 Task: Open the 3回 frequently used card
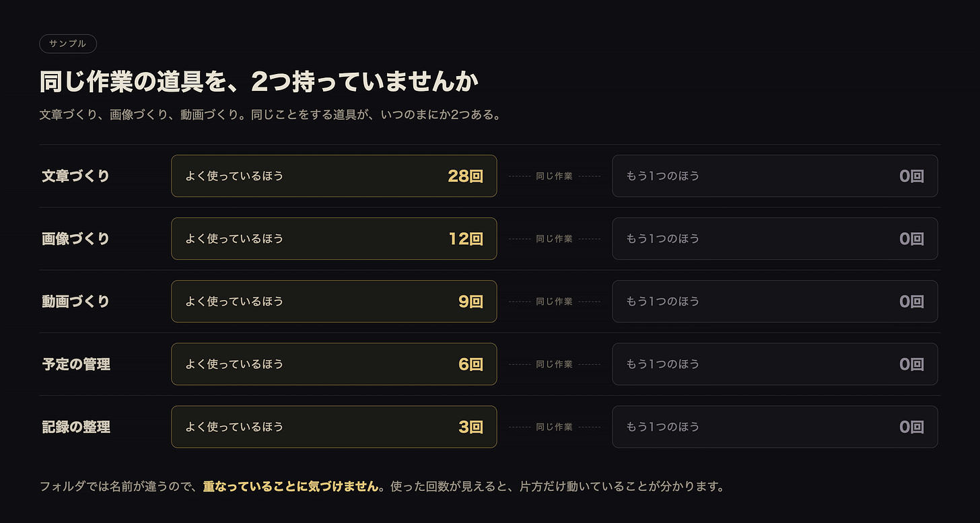click(x=334, y=427)
